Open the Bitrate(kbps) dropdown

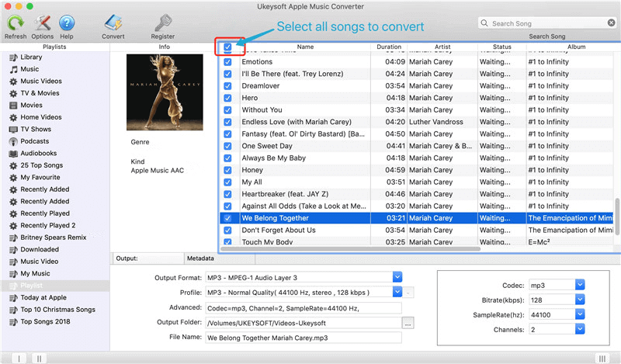(x=580, y=300)
